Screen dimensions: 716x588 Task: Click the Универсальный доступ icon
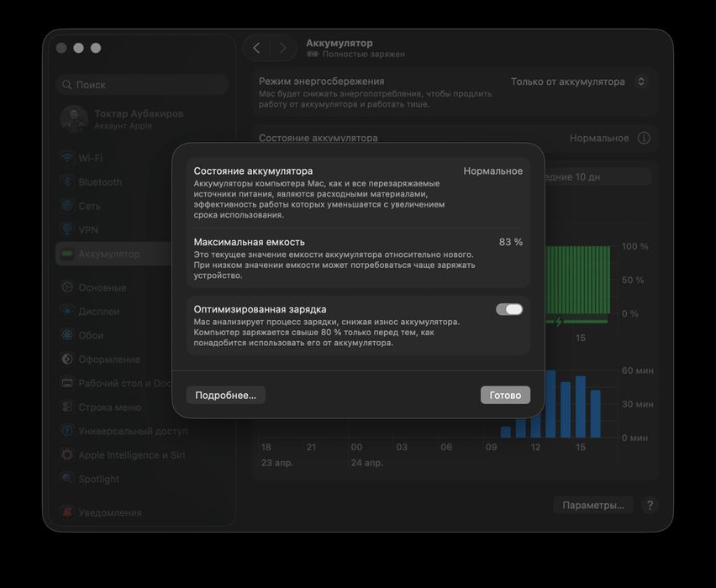[x=67, y=431]
